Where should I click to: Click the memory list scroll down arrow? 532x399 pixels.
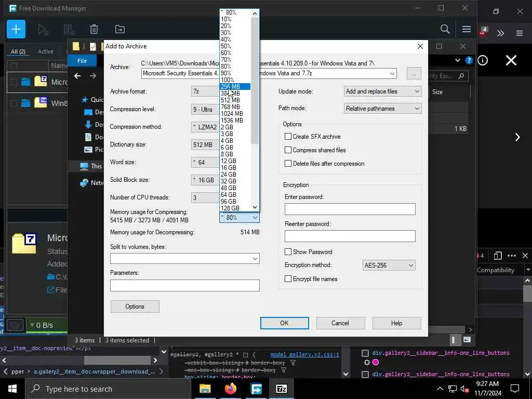pyautogui.click(x=255, y=207)
